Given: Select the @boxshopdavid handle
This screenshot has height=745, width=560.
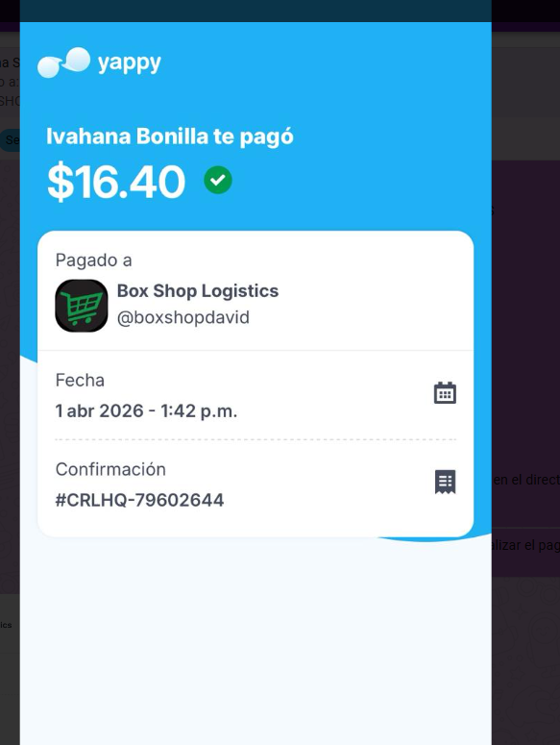Looking at the screenshot, I should pyautogui.click(x=183, y=318).
